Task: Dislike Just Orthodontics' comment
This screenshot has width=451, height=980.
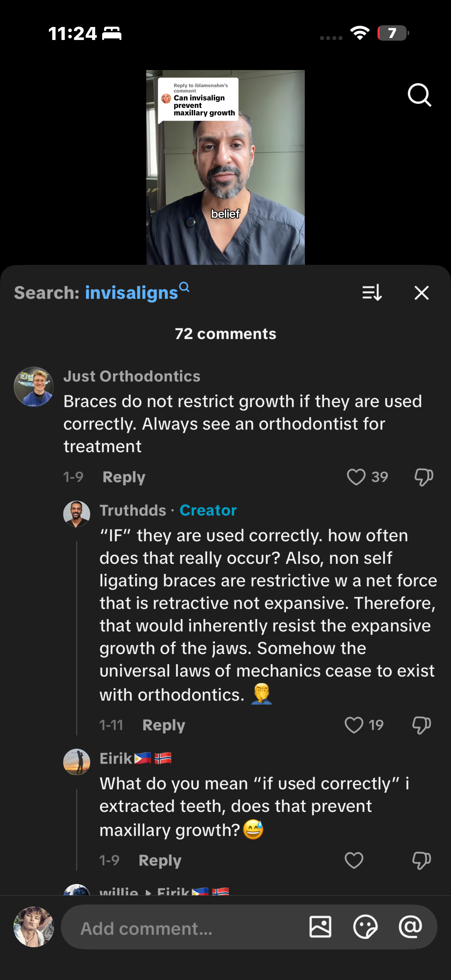Action: [x=424, y=477]
